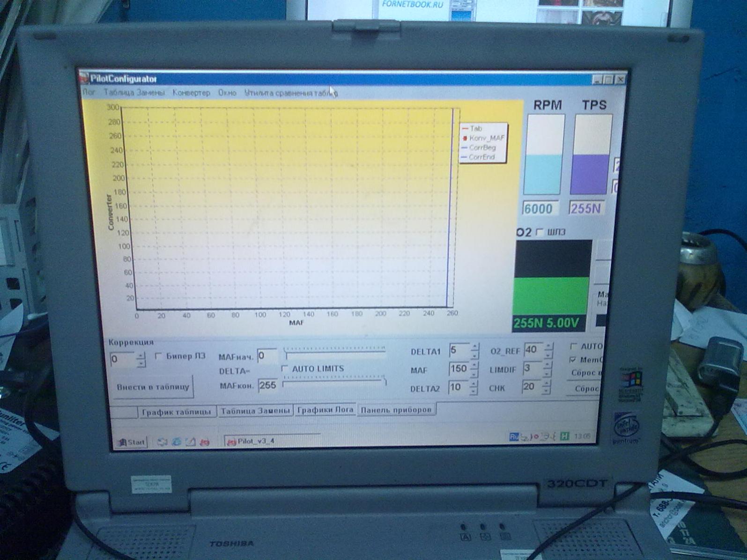Enable the Бипер ЛЗ checkbox
The image size is (747, 560).
[158, 356]
